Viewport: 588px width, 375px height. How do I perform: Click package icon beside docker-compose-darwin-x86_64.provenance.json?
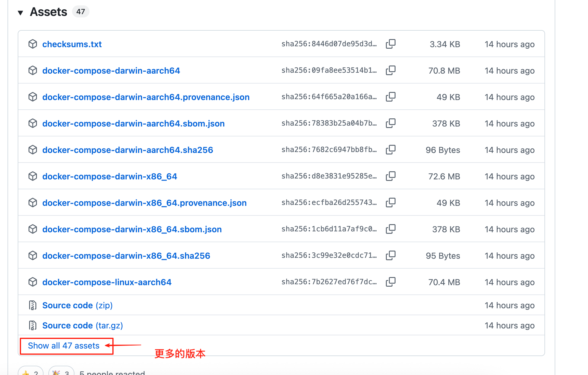click(x=33, y=203)
